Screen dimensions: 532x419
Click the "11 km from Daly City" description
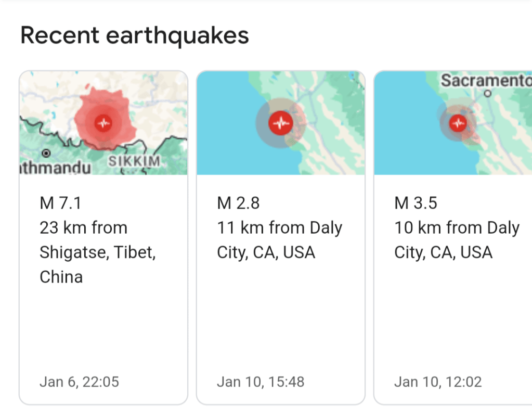(279, 240)
